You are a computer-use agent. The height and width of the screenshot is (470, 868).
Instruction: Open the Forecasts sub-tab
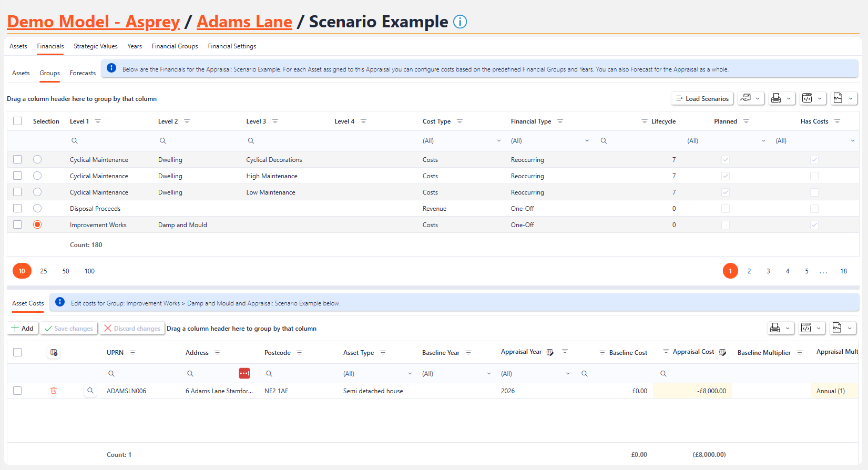coord(83,73)
